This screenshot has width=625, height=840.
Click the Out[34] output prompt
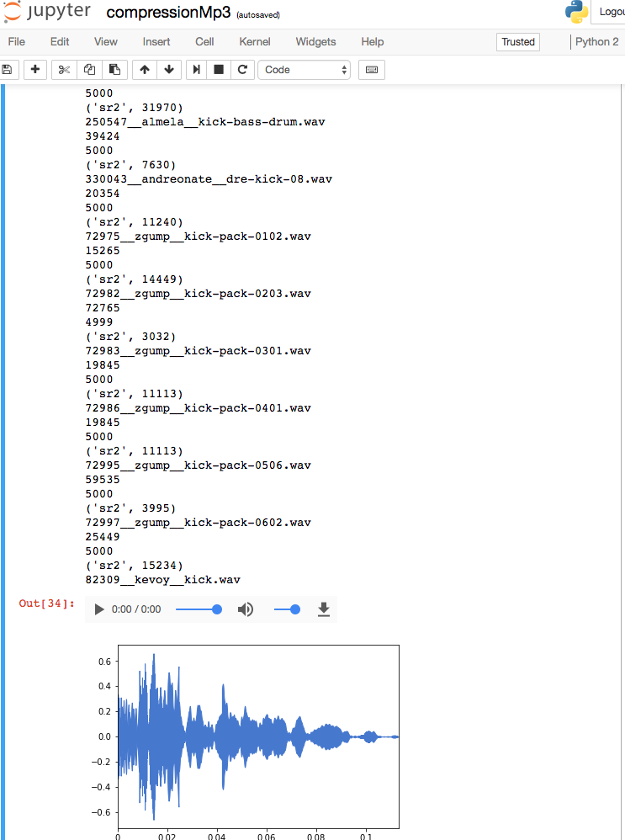[46, 603]
